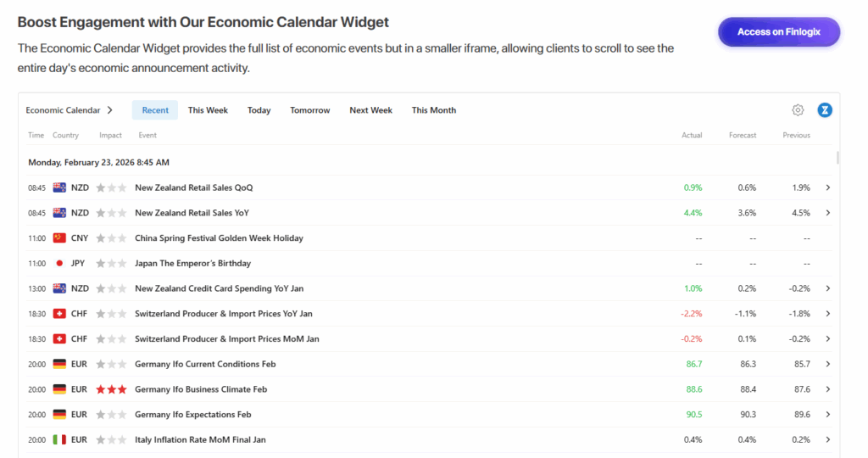Click the Switzerland flag beside Producer Prices YoY
The image size is (868, 458).
click(59, 314)
